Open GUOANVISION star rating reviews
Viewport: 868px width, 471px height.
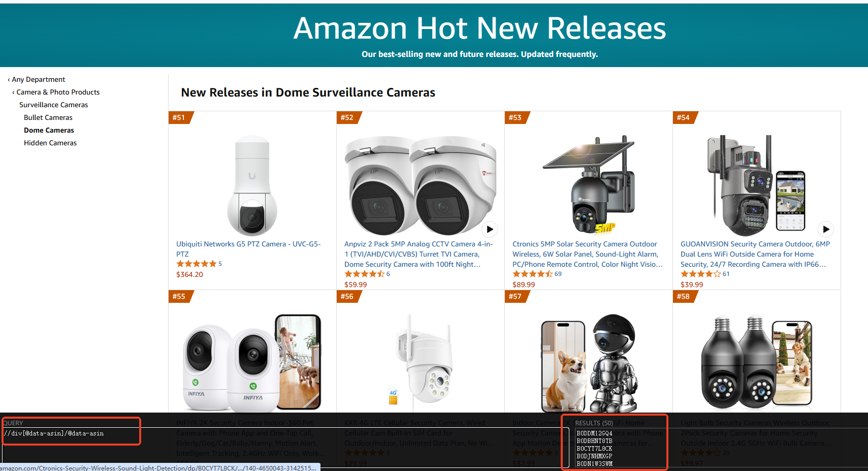pos(701,274)
